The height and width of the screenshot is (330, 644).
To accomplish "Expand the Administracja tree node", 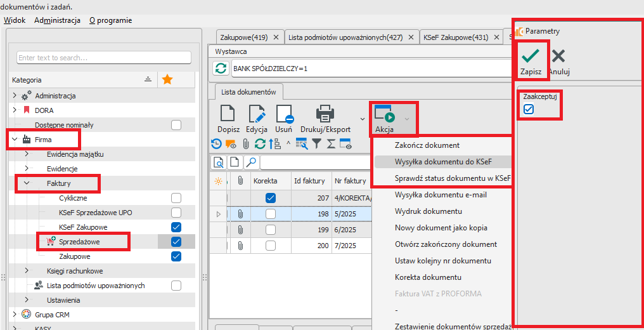I will click(x=15, y=96).
